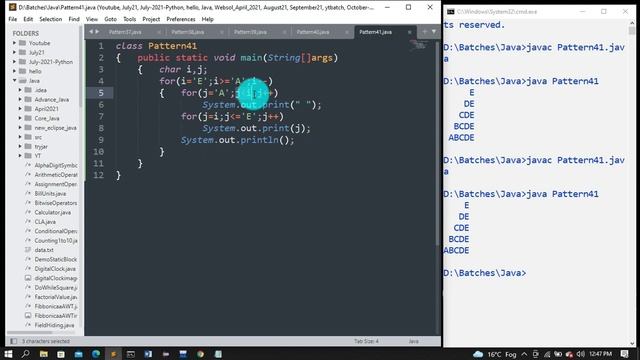The height and width of the screenshot is (360, 640).
Task: Collapse the Java folder
Action: [14, 80]
